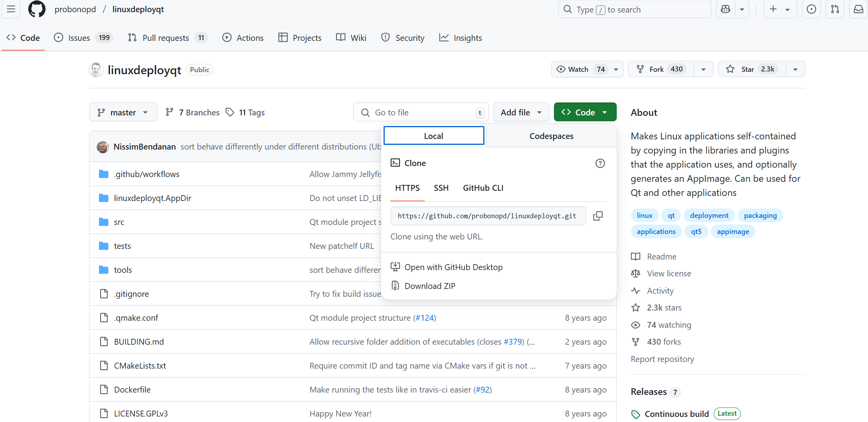Open the .gitignore file
This screenshot has width=868, height=422.
coord(131,294)
